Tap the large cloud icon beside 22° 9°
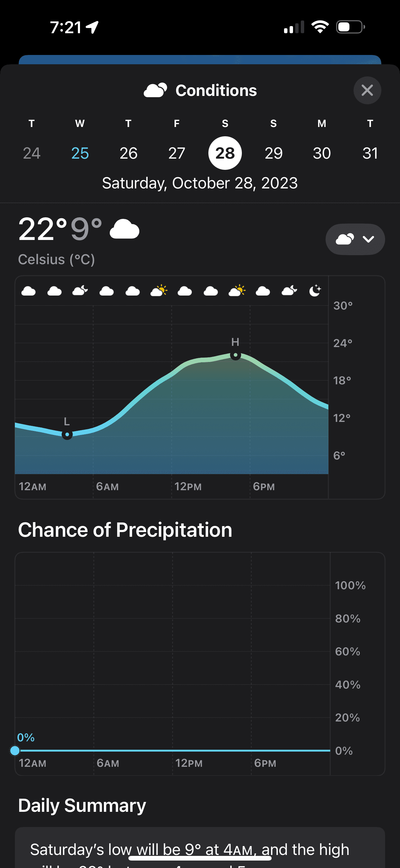Screen dimensions: 400x868 coord(125,229)
